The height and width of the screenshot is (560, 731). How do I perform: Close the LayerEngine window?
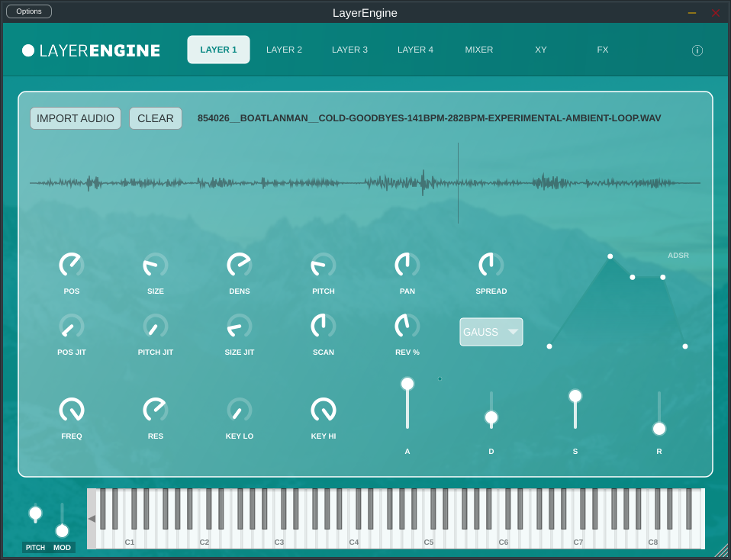(716, 13)
